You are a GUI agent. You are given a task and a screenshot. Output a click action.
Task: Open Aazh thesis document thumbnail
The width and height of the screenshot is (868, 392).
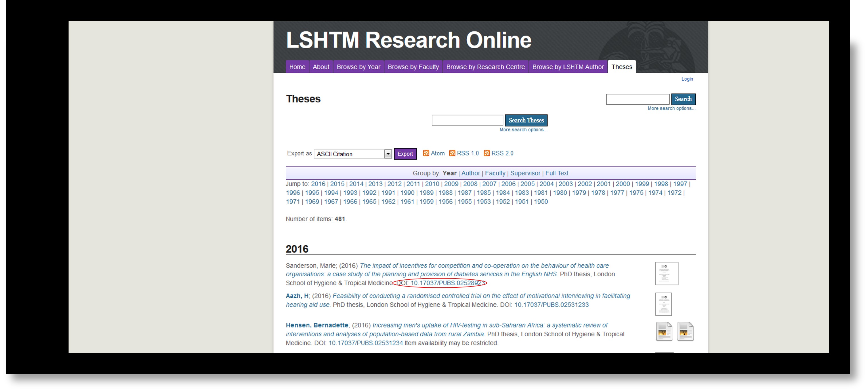[x=663, y=304]
